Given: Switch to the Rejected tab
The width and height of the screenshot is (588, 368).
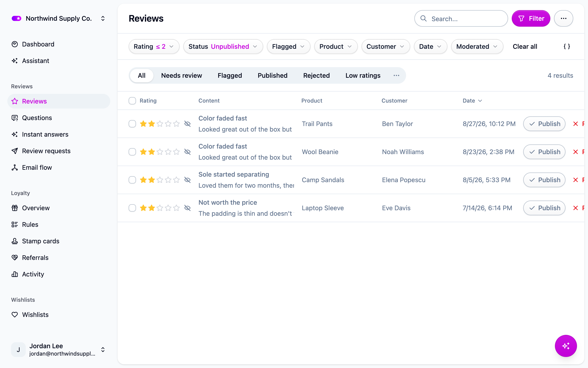Looking at the screenshot, I should [x=316, y=75].
